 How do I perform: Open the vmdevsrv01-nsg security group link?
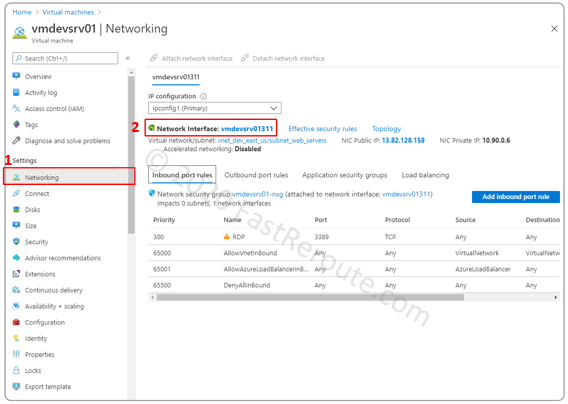(257, 194)
